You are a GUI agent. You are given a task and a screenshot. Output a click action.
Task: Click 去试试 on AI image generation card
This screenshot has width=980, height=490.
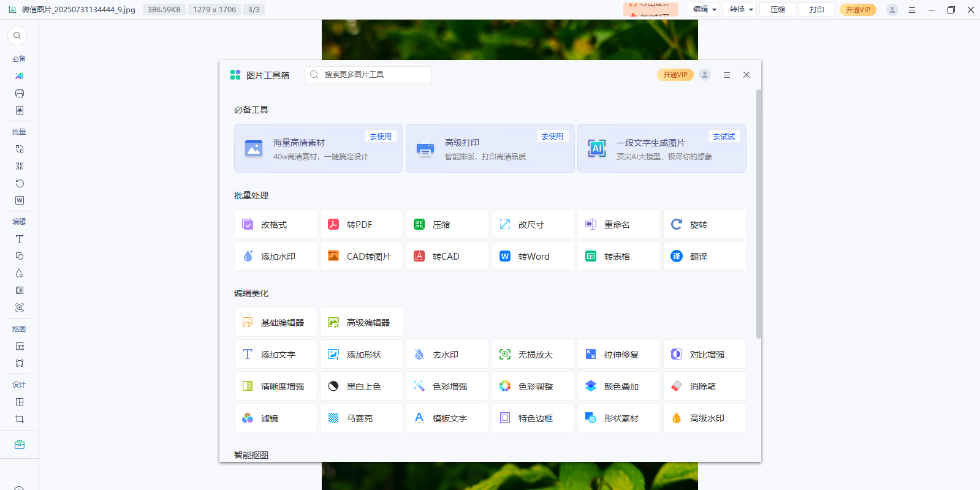[x=724, y=137]
